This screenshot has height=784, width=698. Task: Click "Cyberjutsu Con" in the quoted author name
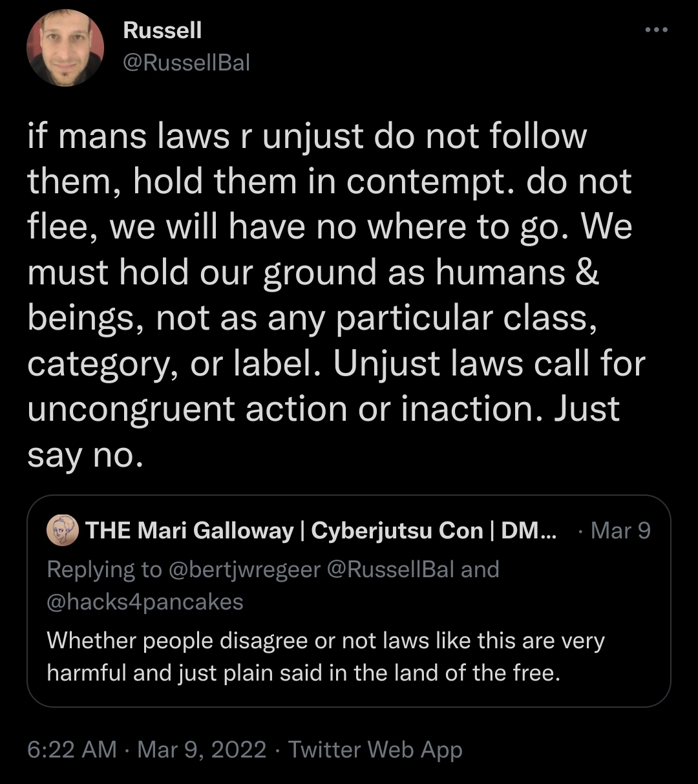click(x=397, y=531)
